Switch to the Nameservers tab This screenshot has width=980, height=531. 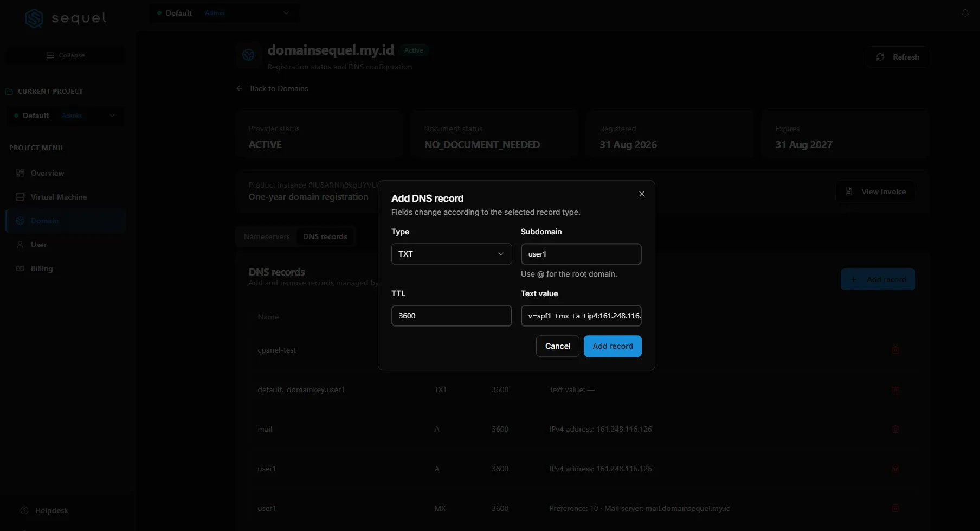267,236
